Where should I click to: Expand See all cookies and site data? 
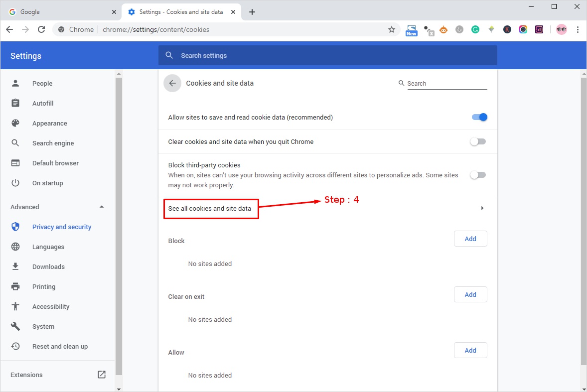(482, 208)
